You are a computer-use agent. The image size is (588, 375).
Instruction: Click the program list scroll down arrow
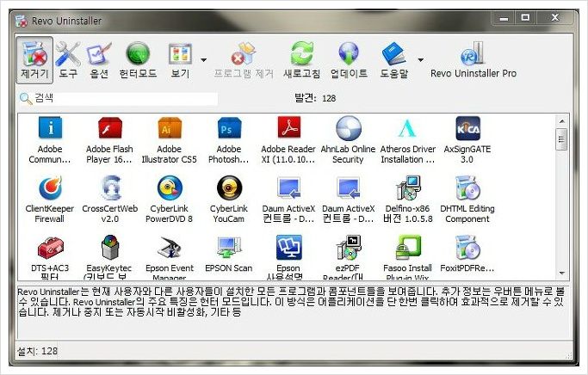(x=562, y=274)
